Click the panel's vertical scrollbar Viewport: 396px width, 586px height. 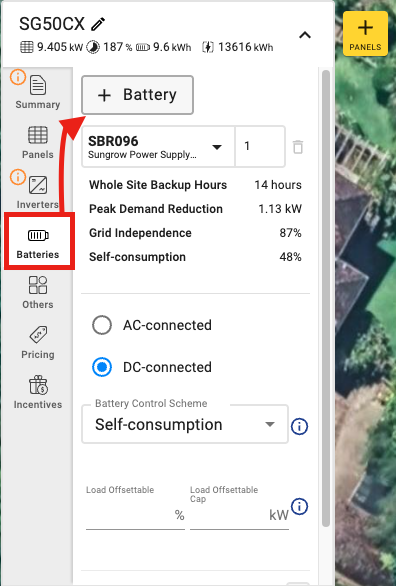pyautogui.click(x=326, y=298)
